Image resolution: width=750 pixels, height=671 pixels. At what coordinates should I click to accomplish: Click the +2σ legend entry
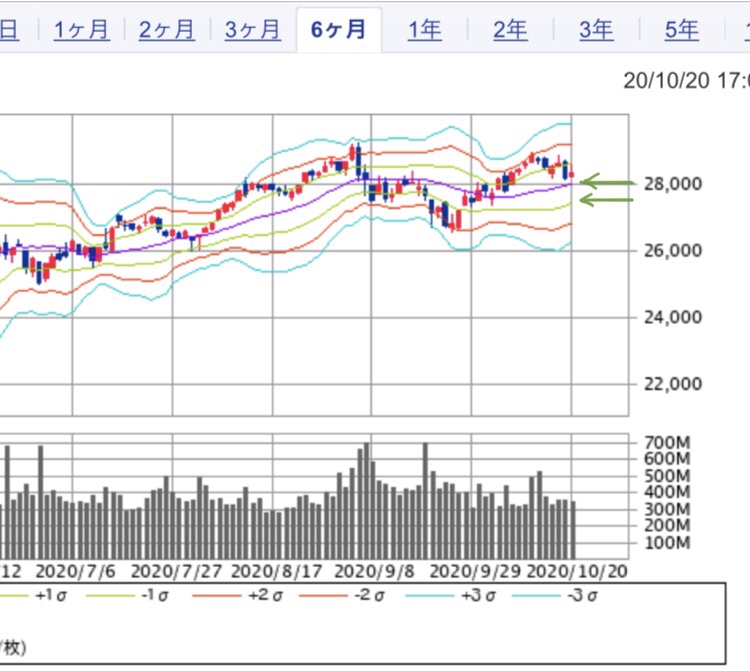click(238, 596)
